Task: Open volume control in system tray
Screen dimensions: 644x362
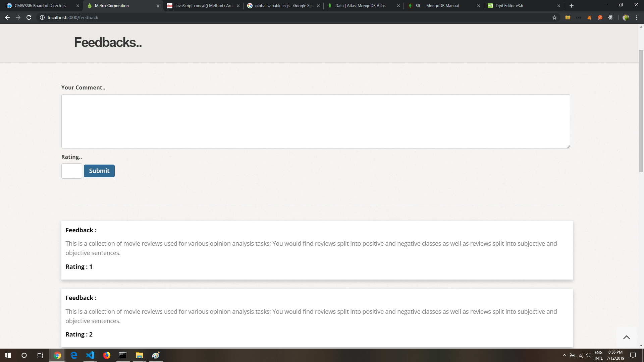Action: (588, 355)
